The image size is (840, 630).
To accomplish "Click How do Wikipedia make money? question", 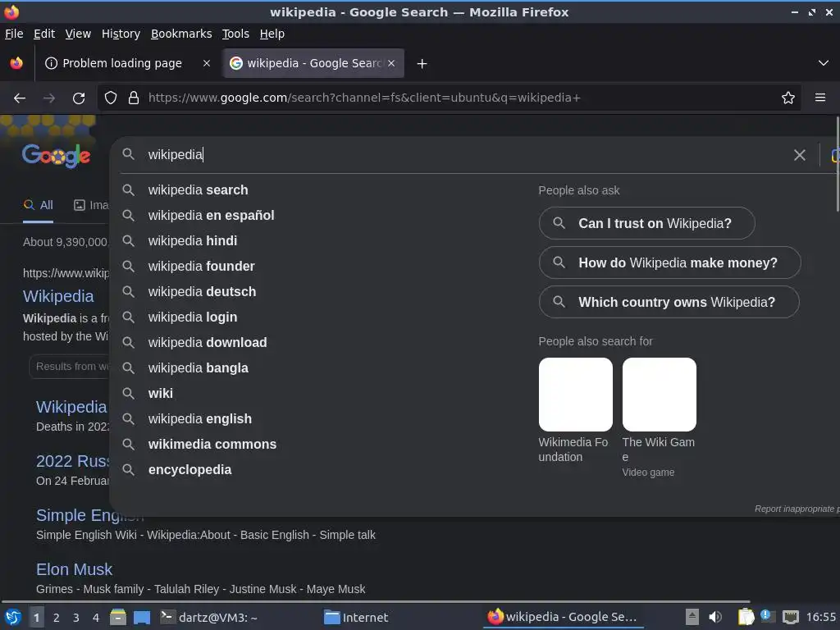I will click(669, 262).
